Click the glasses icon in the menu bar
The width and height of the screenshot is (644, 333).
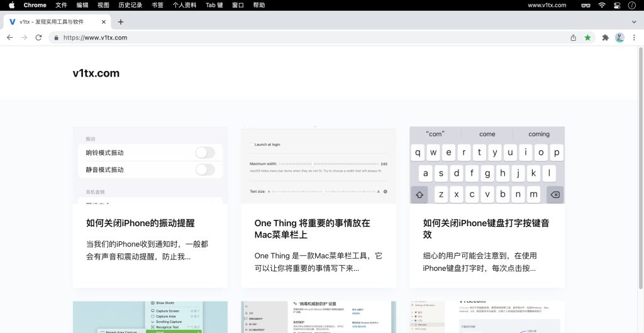[x=586, y=5]
